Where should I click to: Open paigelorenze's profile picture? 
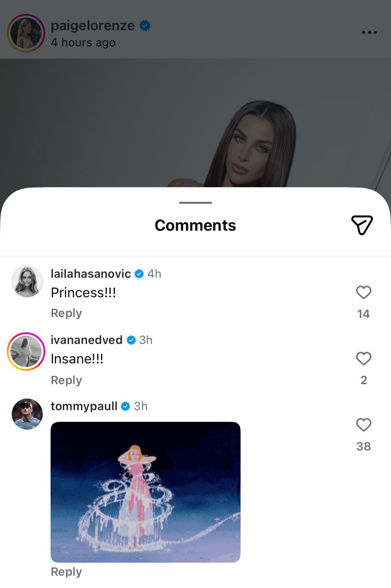click(26, 32)
